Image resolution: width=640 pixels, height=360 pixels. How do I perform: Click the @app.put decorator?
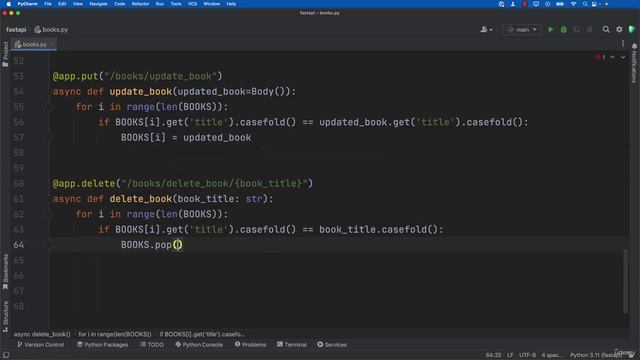[75, 76]
